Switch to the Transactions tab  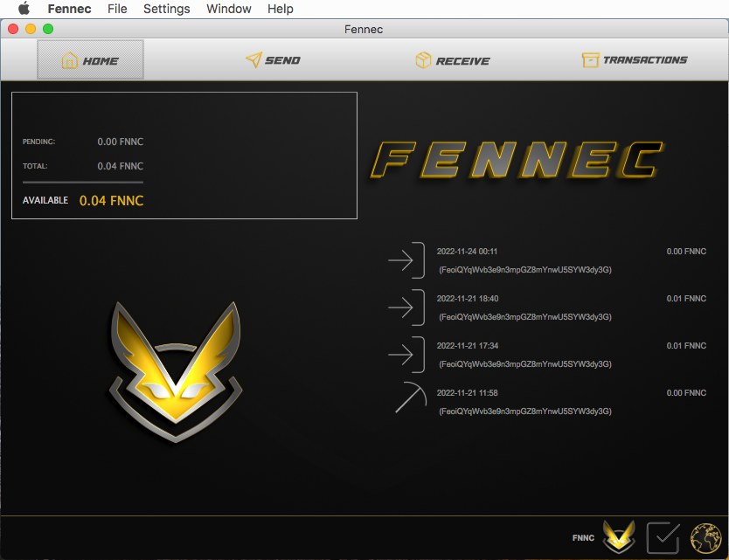(x=635, y=60)
